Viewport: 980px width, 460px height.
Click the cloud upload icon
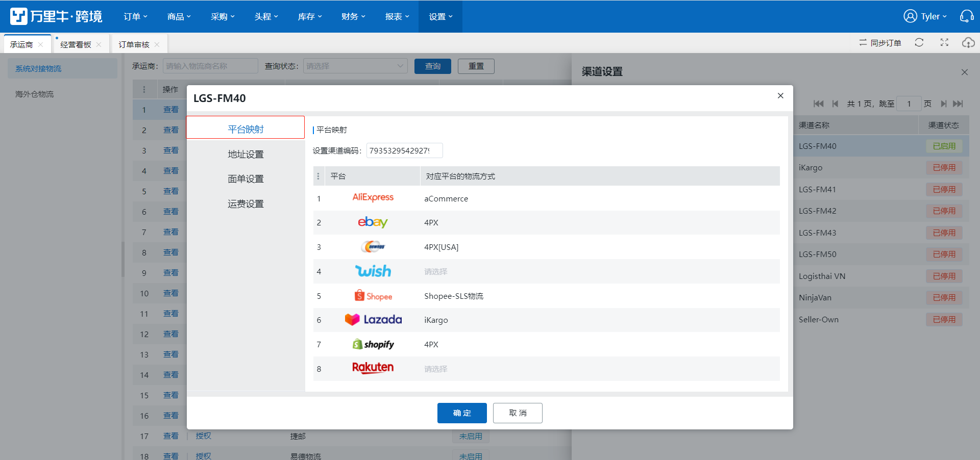[x=968, y=43]
